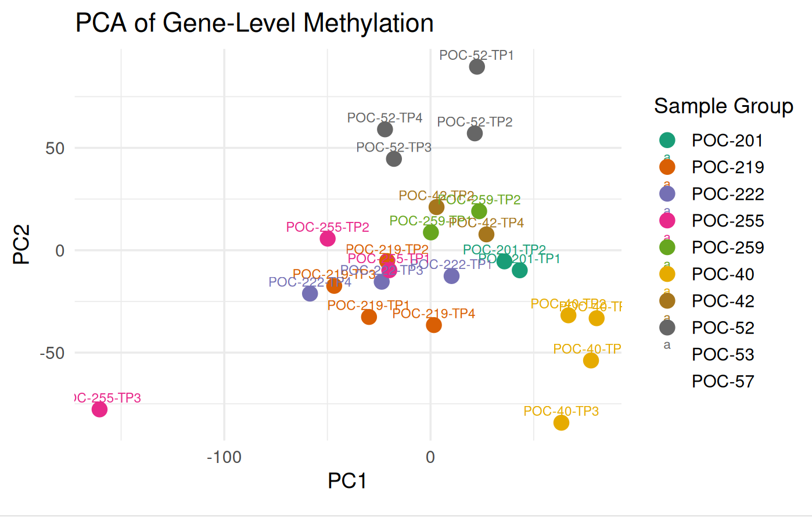
Task: Click the POC-219 orange legend swatch
Action: [x=667, y=167]
